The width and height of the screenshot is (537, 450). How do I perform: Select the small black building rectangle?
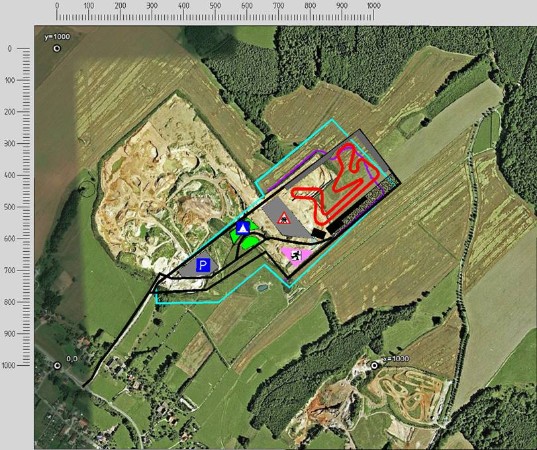pos(319,233)
